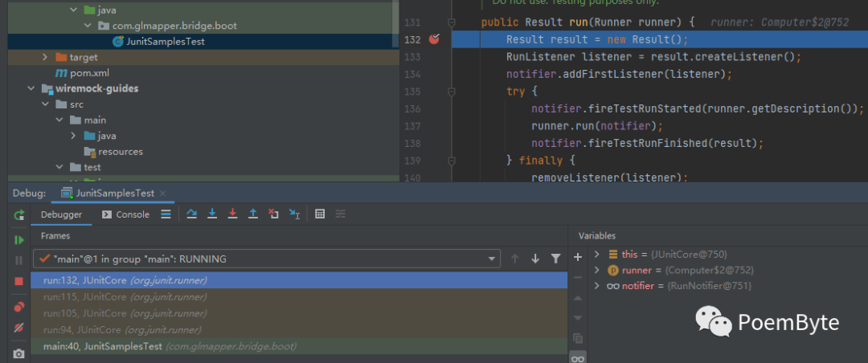Collapse the com.glmapper.bridge.boot package

click(x=88, y=26)
